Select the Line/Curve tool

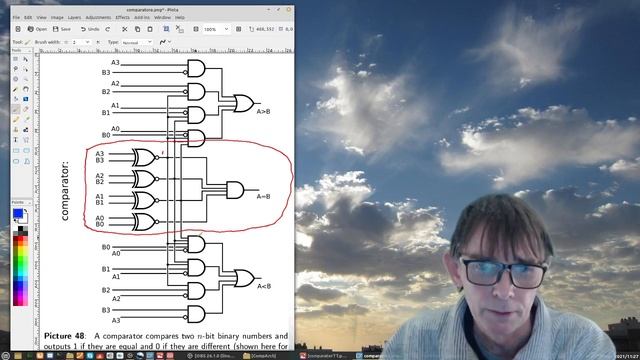[26, 140]
